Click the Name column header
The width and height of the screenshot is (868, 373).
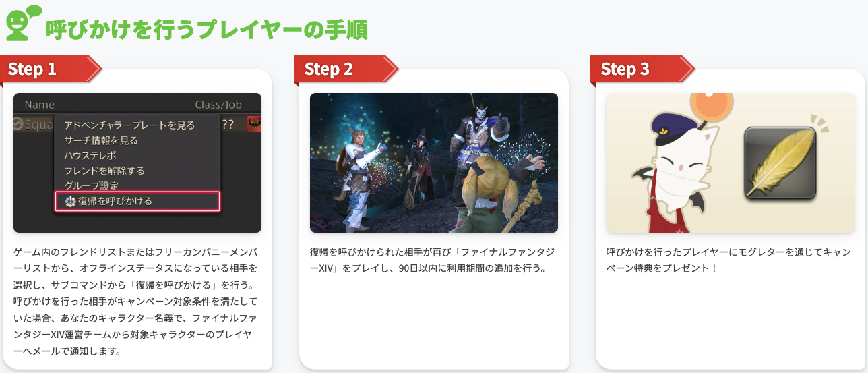pos(39,105)
